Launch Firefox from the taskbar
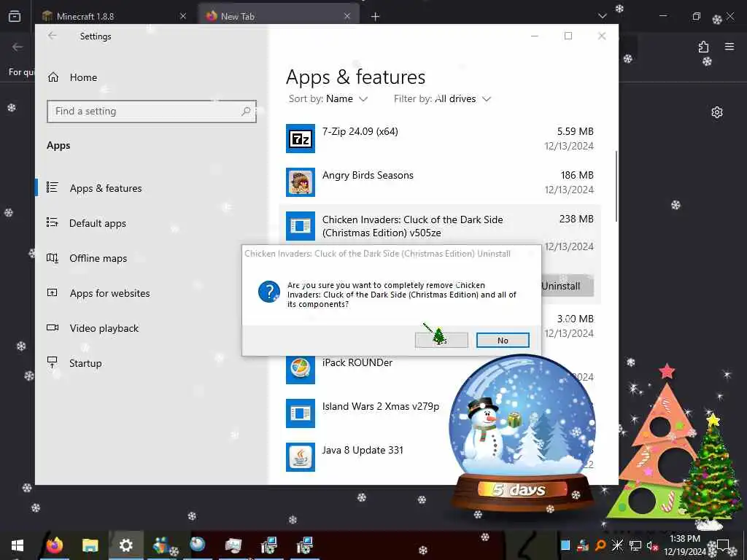Image resolution: width=747 pixels, height=560 pixels. point(54,545)
